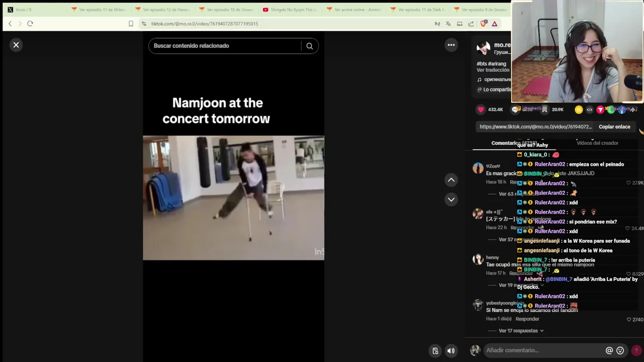Click the video playing in the player
644x362 pixels.
(233, 198)
